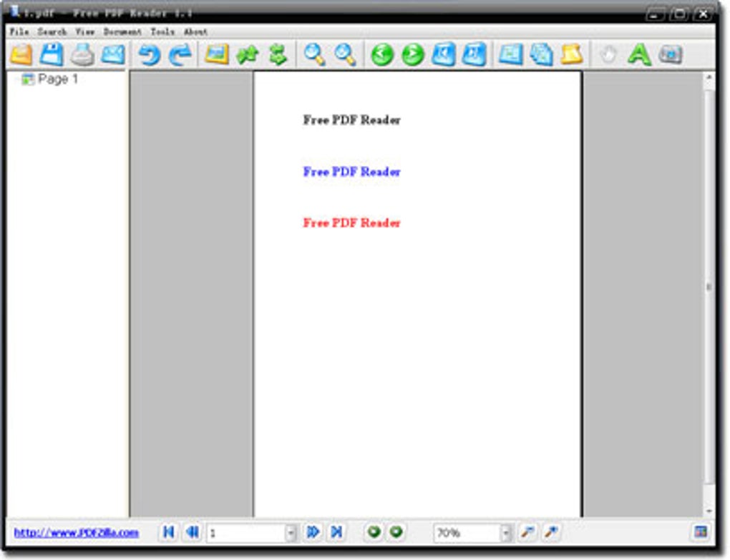Open the zoom percentage dropdown

click(x=506, y=532)
